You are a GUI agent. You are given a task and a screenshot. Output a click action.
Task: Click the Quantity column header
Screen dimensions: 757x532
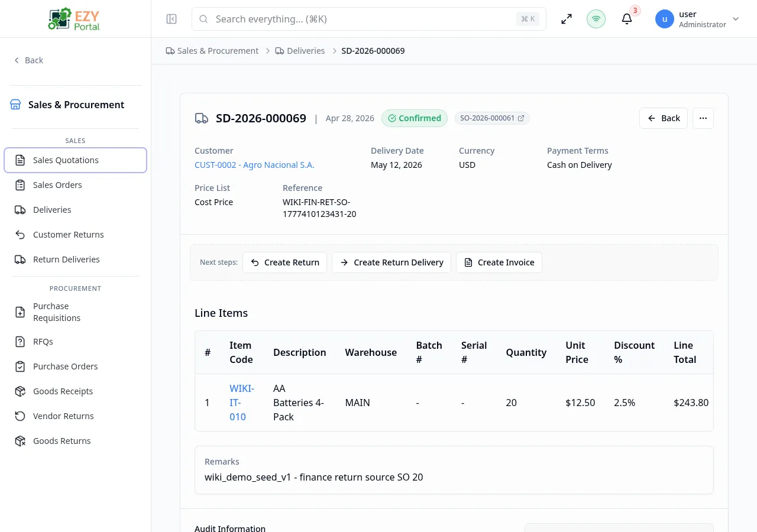[526, 352]
